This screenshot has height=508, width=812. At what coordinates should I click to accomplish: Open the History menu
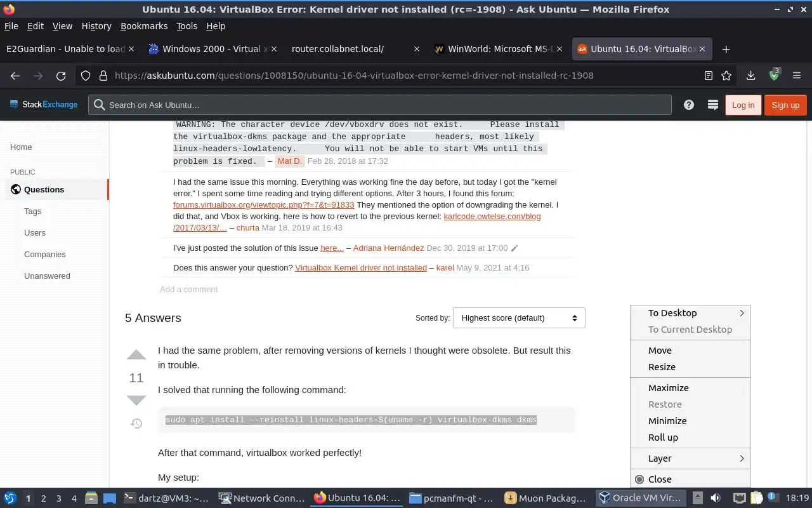point(96,26)
